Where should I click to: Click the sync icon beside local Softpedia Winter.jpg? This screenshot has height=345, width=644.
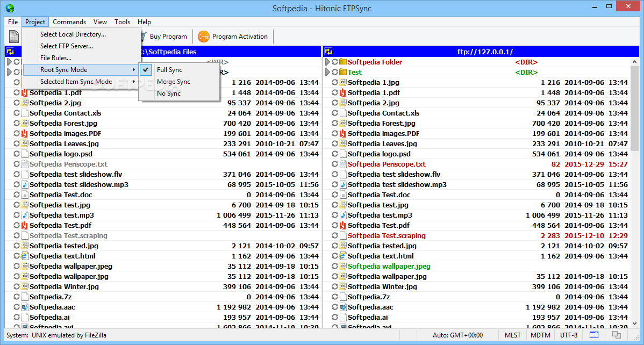tap(17, 286)
